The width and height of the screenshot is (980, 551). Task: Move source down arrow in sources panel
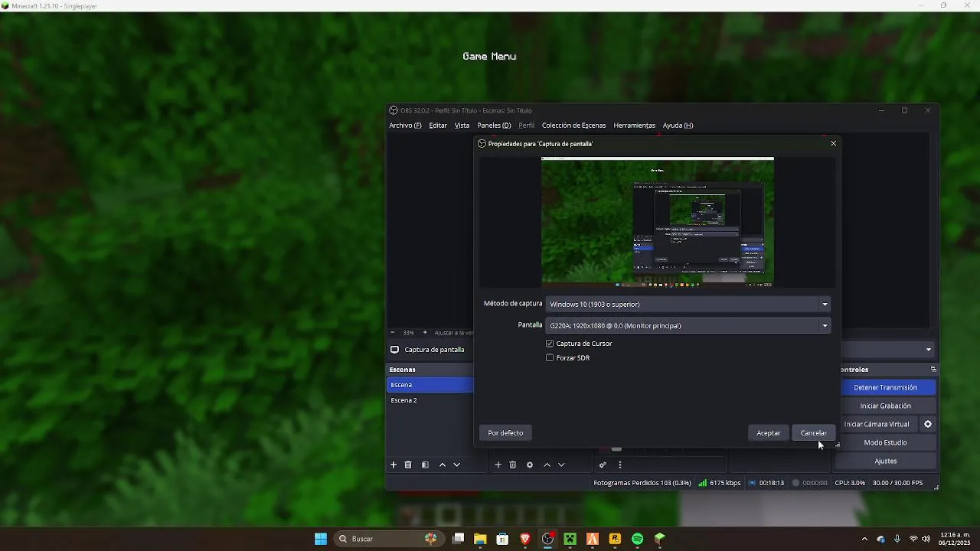click(x=561, y=465)
